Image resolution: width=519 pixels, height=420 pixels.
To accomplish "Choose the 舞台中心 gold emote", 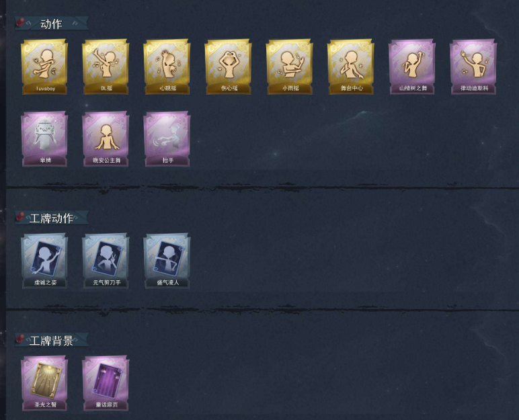I will 351,67.
